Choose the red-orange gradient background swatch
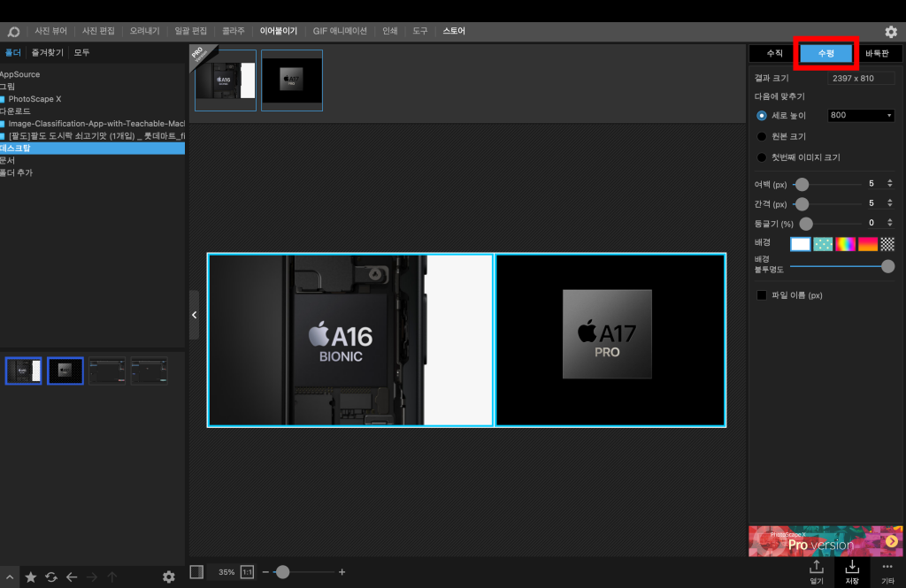Screen dimensions: 906x588 [x=867, y=244]
